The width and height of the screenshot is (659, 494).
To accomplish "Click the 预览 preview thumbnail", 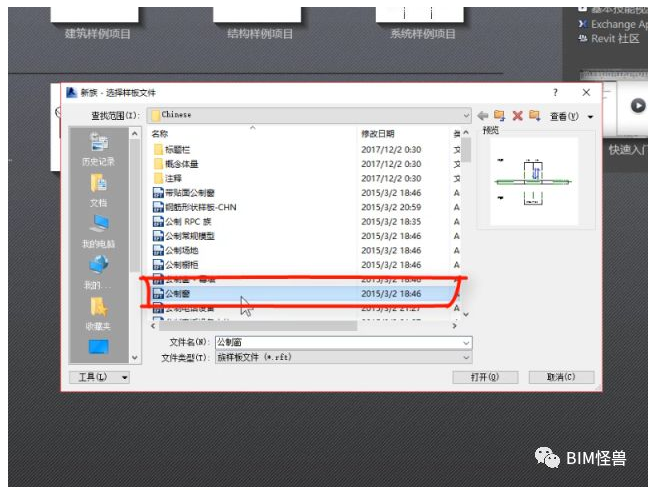I will [527, 181].
